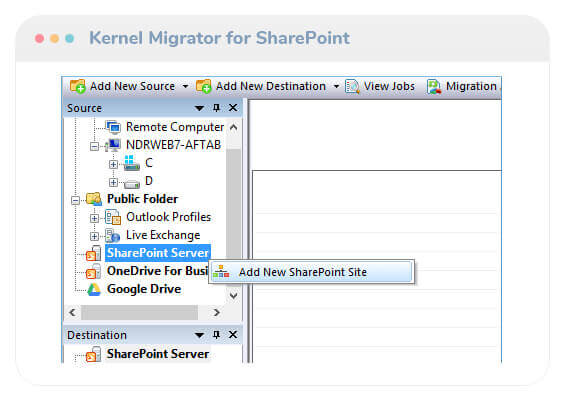Select the Remote Computer tree item
The height and width of the screenshot is (401, 565).
click(175, 127)
